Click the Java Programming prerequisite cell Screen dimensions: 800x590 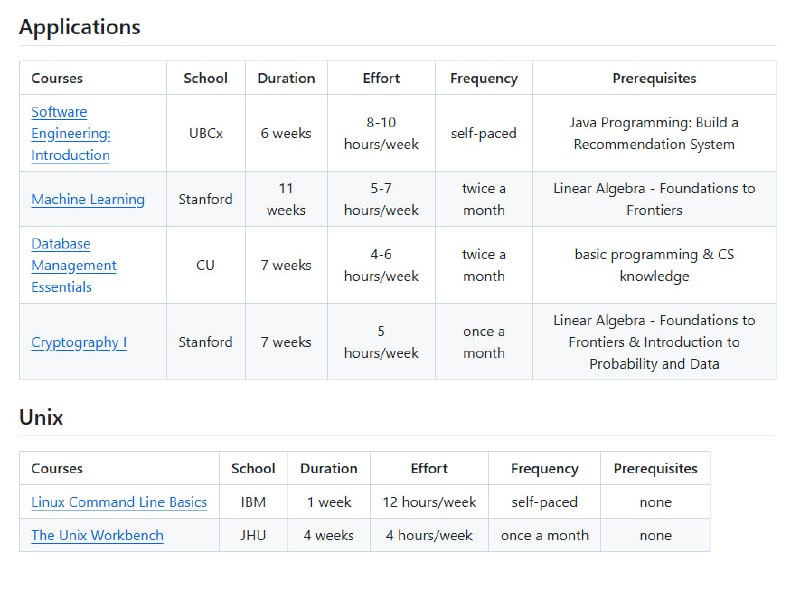654,133
